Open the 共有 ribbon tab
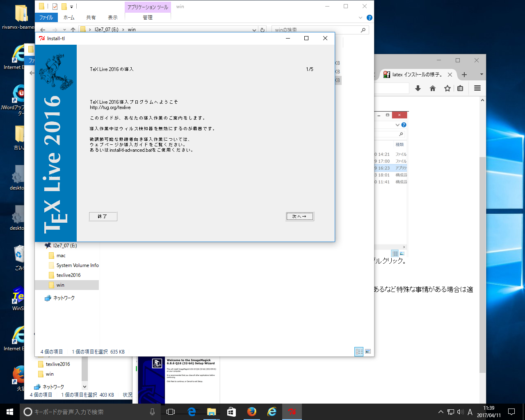Screen dimensions: 525x420 91,18
